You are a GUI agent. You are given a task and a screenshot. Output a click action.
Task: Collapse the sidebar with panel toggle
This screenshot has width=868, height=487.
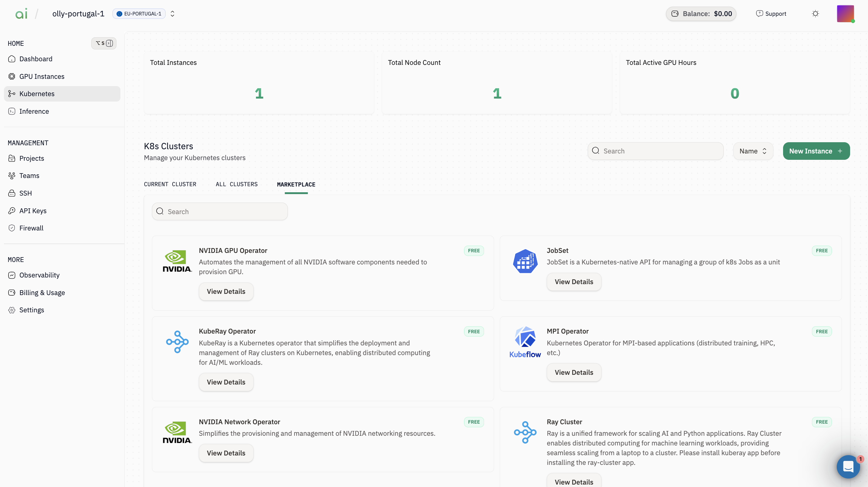pyautogui.click(x=104, y=43)
